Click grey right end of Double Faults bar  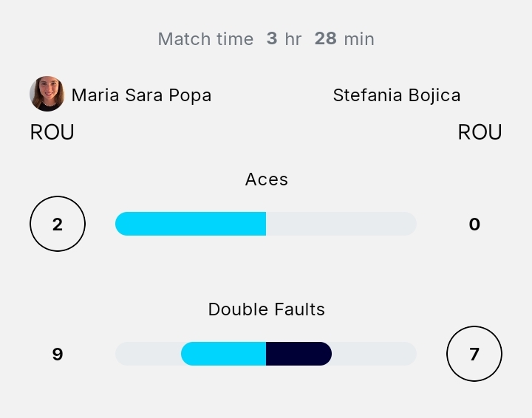pyautogui.click(x=374, y=354)
